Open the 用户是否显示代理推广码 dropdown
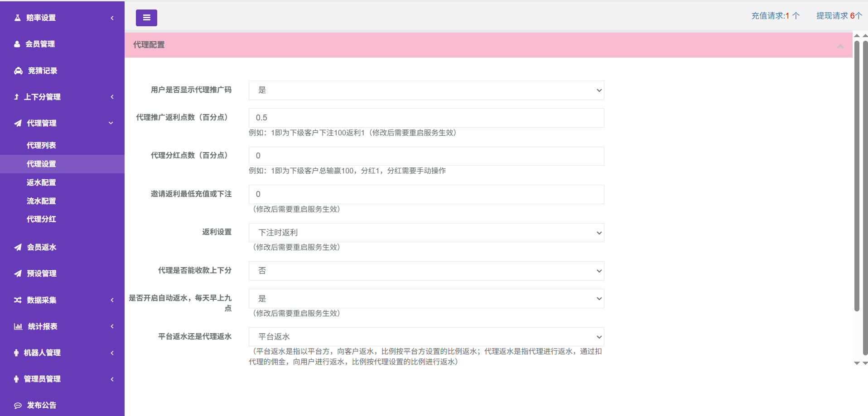Viewport: 868px width, 416px height. pos(426,90)
